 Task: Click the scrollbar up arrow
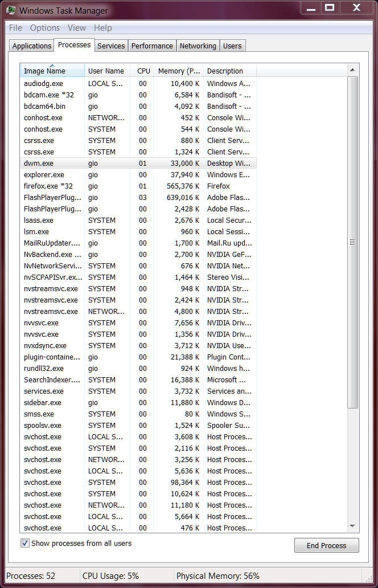coord(352,70)
